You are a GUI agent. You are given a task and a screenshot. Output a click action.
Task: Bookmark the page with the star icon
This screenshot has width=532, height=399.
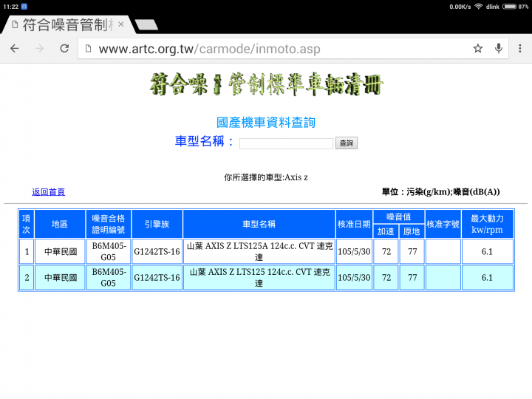pyautogui.click(x=478, y=49)
